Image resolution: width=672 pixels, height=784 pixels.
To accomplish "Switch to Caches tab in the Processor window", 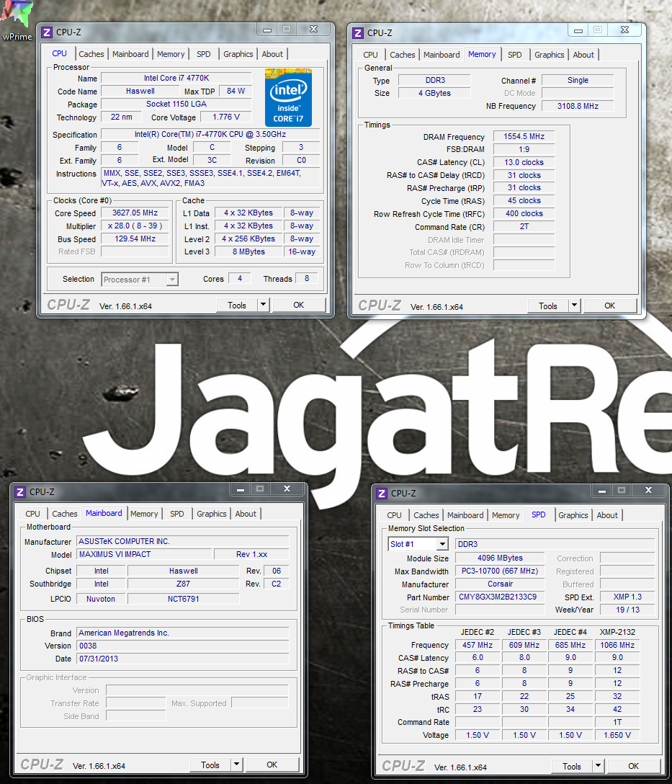I will tap(91, 54).
